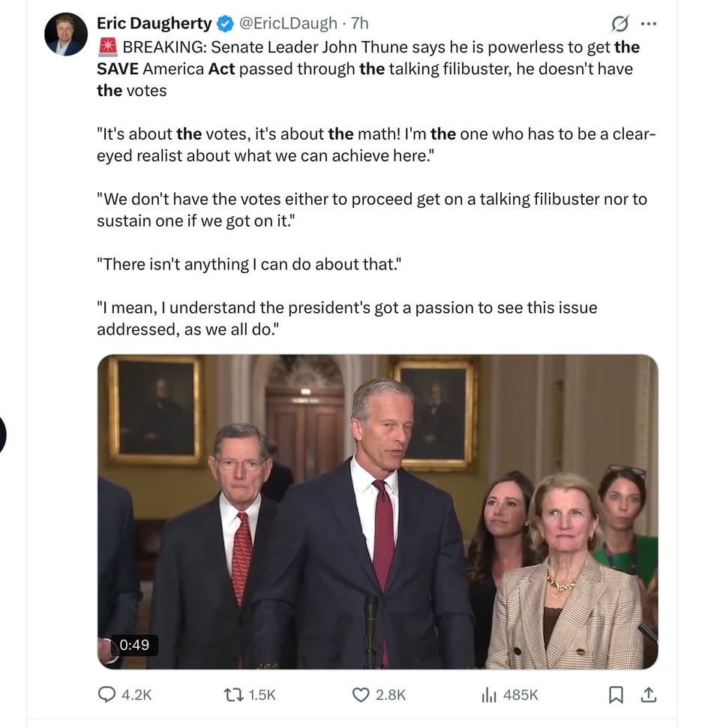The width and height of the screenshot is (720, 728).
Task: View post analytics via the bar chart icon
Action: (x=488, y=695)
